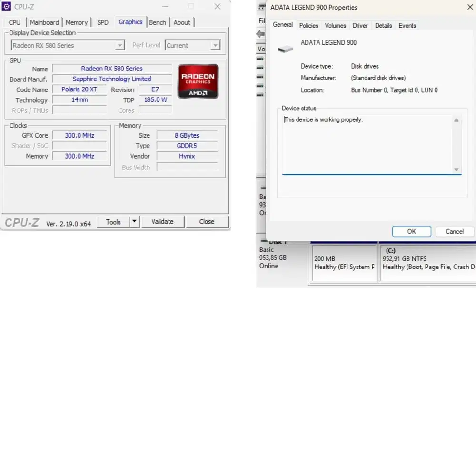Click the CPU-Z application icon in the title bar
Screen dimensions: 476x476
[6, 6]
